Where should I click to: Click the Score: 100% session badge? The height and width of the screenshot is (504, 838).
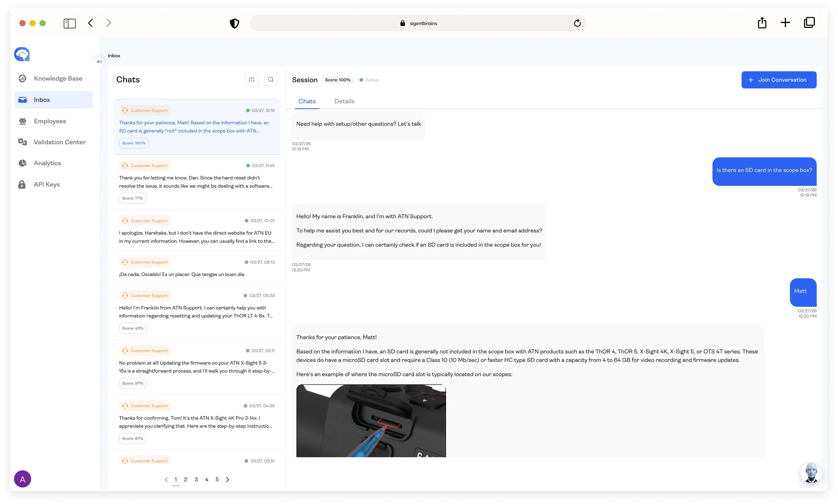[x=338, y=80]
